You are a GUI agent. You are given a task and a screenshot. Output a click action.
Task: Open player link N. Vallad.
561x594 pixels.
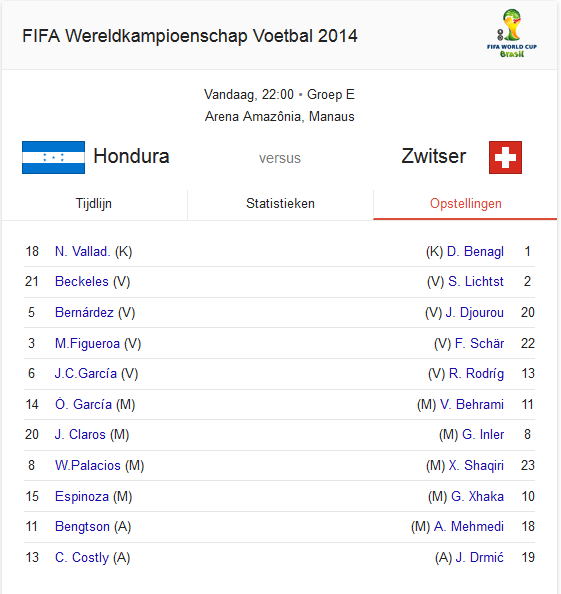click(x=83, y=252)
